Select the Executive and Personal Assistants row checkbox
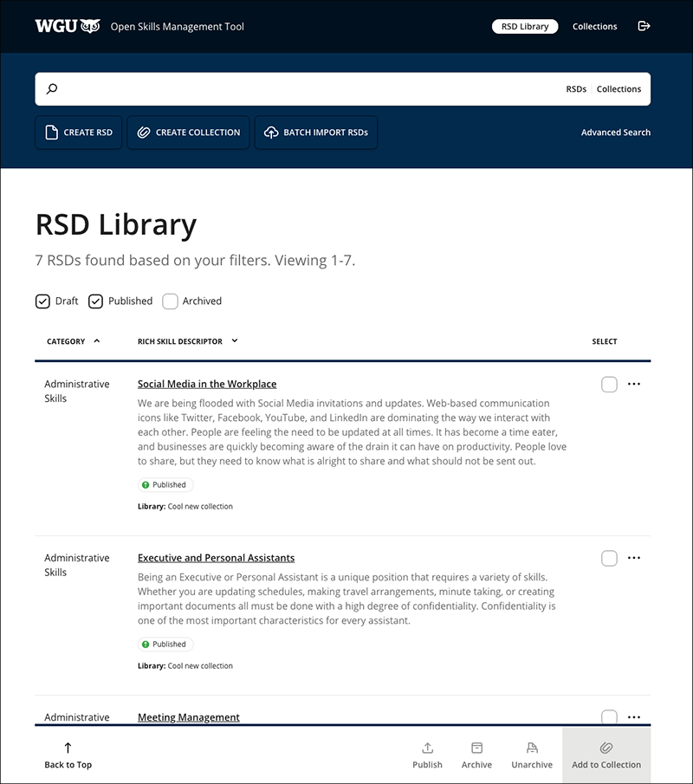The image size is (693, 784). click(x=609, y=559)
